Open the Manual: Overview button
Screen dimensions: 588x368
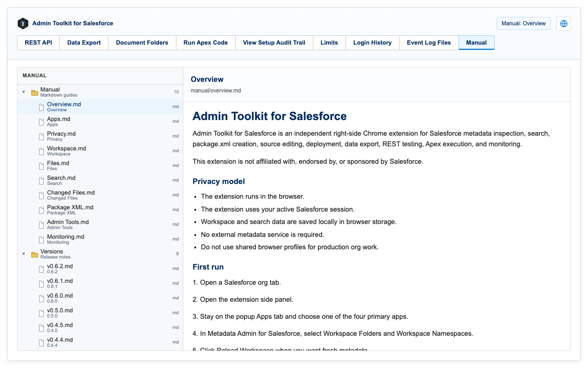(524, 23)
